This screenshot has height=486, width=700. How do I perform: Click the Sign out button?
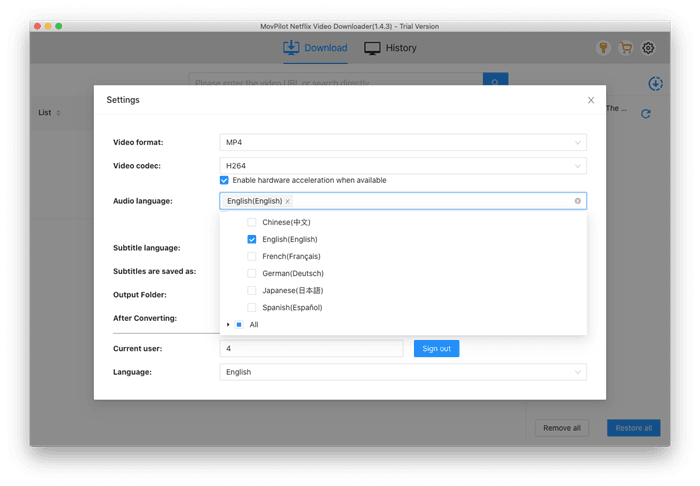[436, 349]
